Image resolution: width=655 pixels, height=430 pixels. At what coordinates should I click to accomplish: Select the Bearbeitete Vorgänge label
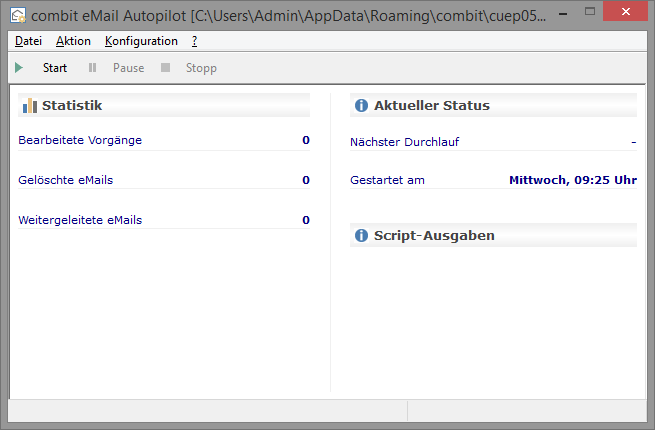pyautogui.click(x=80, y=140)
